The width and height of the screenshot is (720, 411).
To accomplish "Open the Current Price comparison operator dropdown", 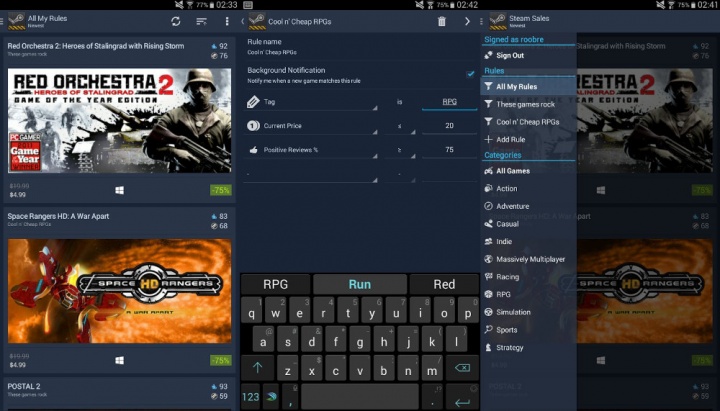I will [400, 126].
